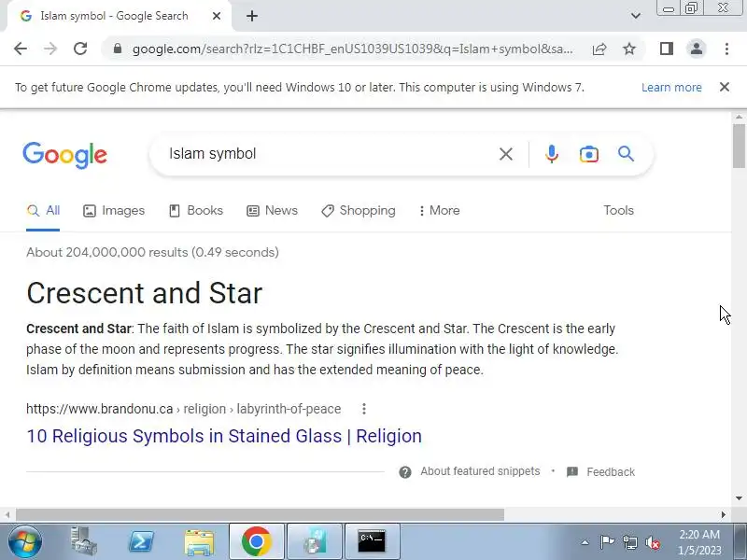Open the Windows Start menu
Viewport: 747px width, 560px height.
click(x=25, y=541)
